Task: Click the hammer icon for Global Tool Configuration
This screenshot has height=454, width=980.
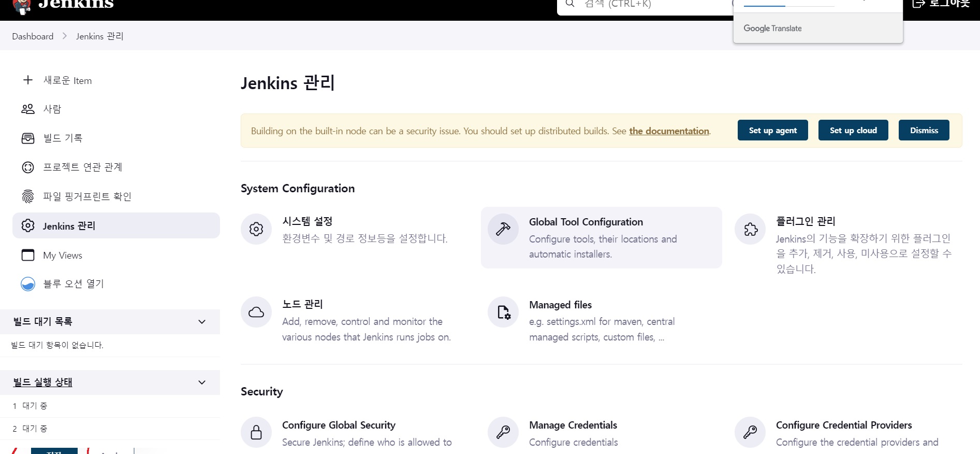Action: (x=503, y=229)
